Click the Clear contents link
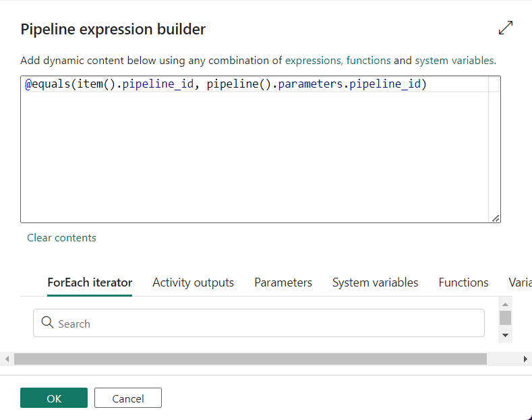532x420 pixels. [61, 237]
